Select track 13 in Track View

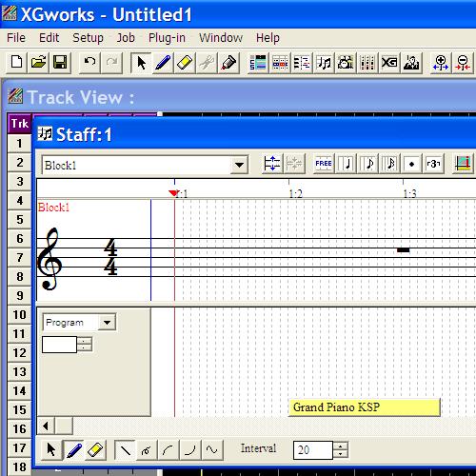[x=20, y=372]
